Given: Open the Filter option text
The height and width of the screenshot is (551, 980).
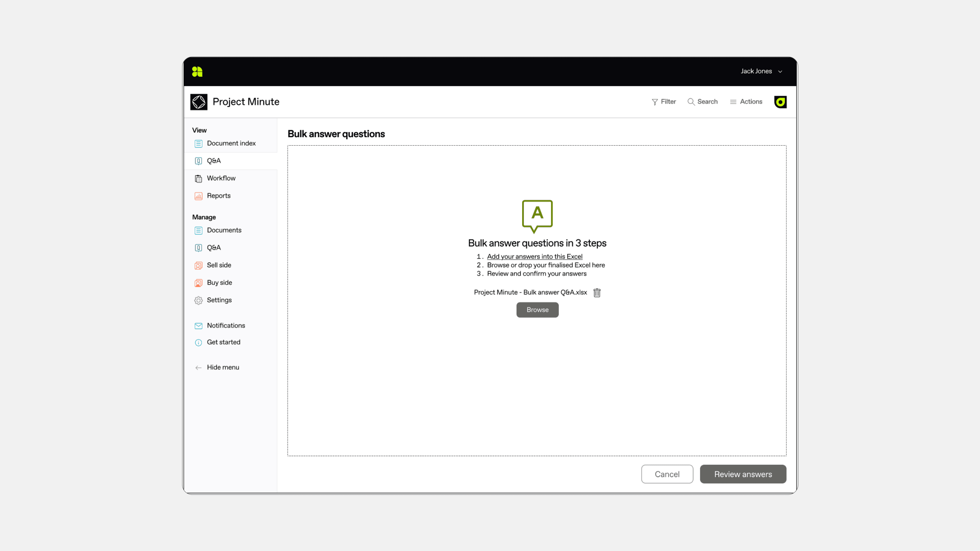Looking at the screenshot, I should pyautogui.click(x=668, y=102).
